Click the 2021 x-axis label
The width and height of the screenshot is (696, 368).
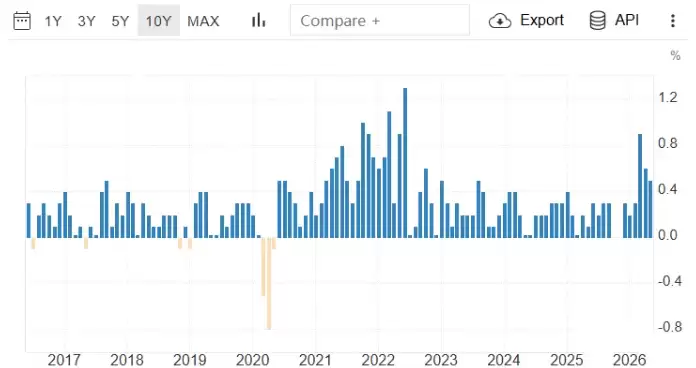click(316, 360)
